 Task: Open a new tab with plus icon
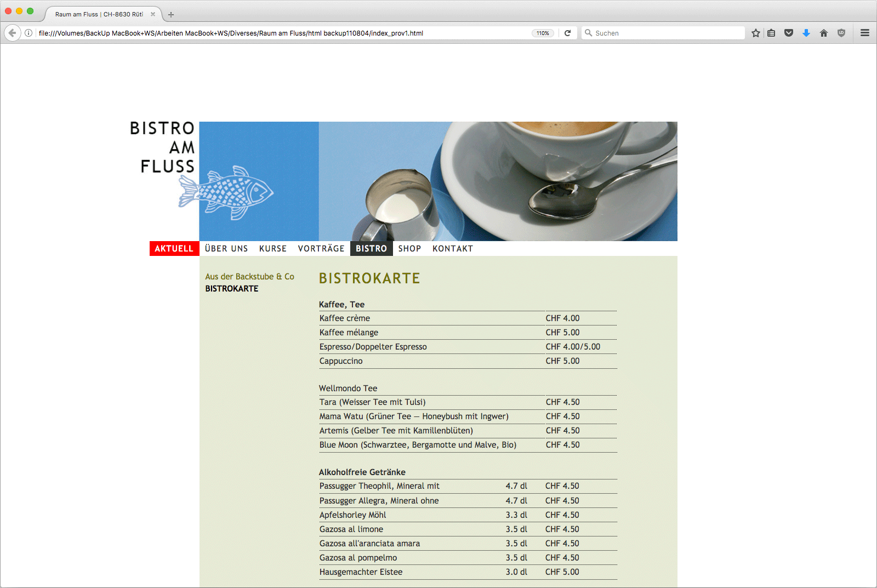(171, 15)
